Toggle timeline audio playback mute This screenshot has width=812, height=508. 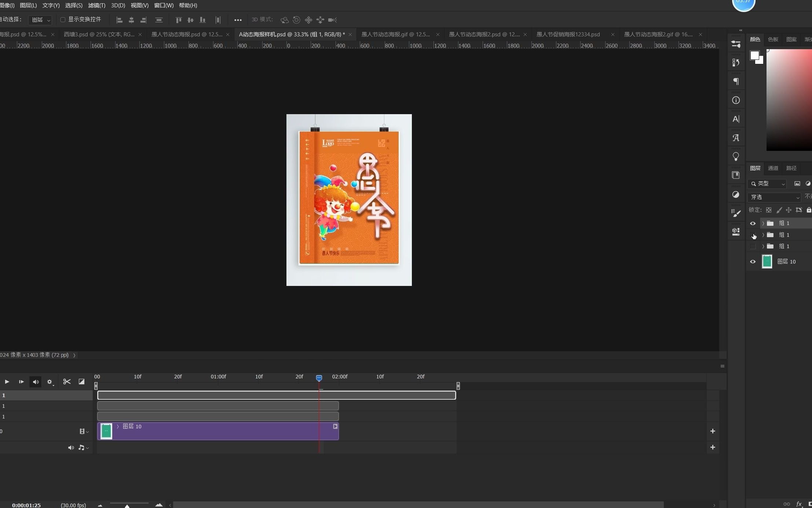[x=36, y=382]
